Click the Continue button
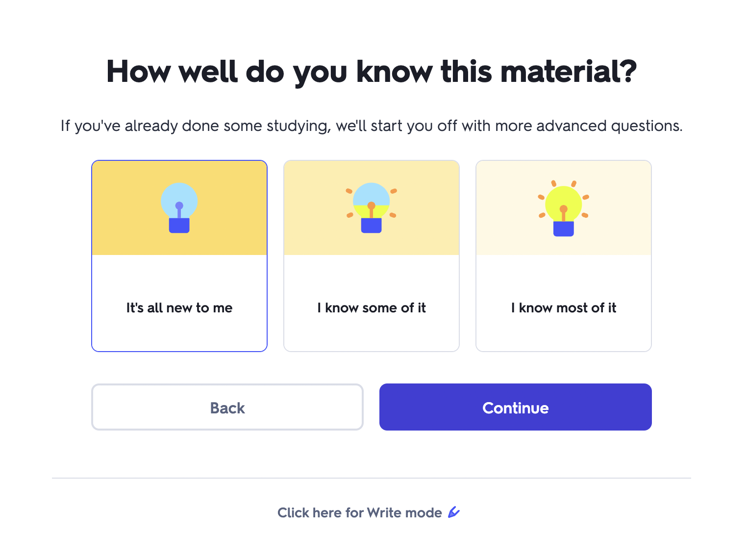The image size is (747, 560). [x=516, y=407]
